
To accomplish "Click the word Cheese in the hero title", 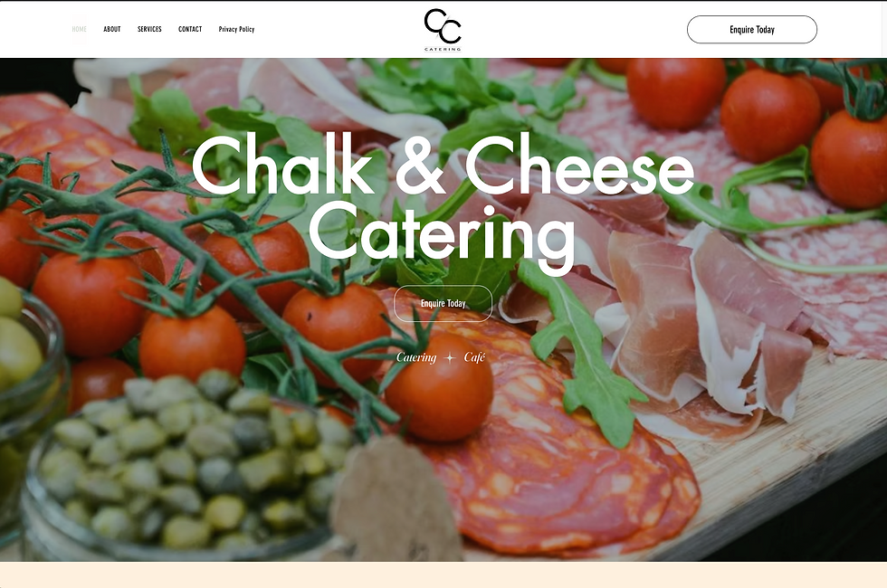I will click(x=579, y=164).
